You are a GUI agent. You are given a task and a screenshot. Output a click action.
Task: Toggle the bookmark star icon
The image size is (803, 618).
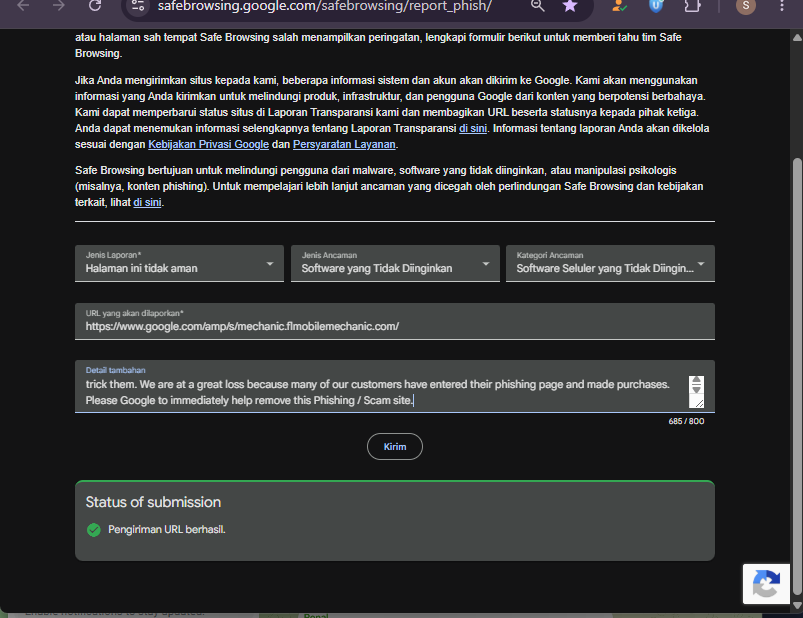point(570,6)
